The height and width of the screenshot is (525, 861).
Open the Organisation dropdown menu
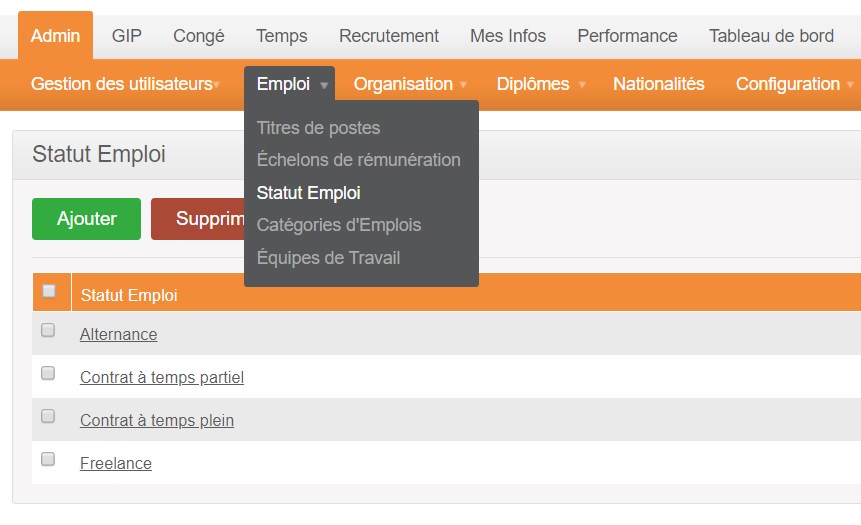coord(410,84)
